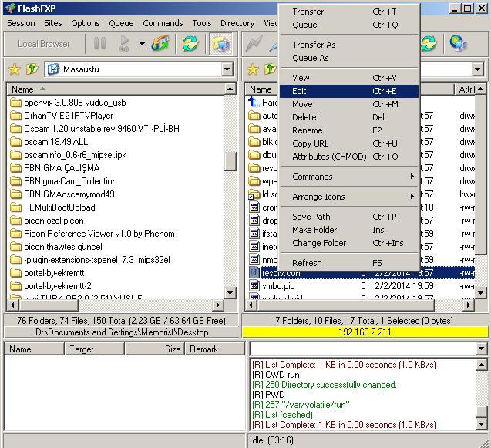Click the local list vertical scrollbar thumb
The width and height of the screenshot is (491, 448).
pyautogui.click(x=230, y=161)
